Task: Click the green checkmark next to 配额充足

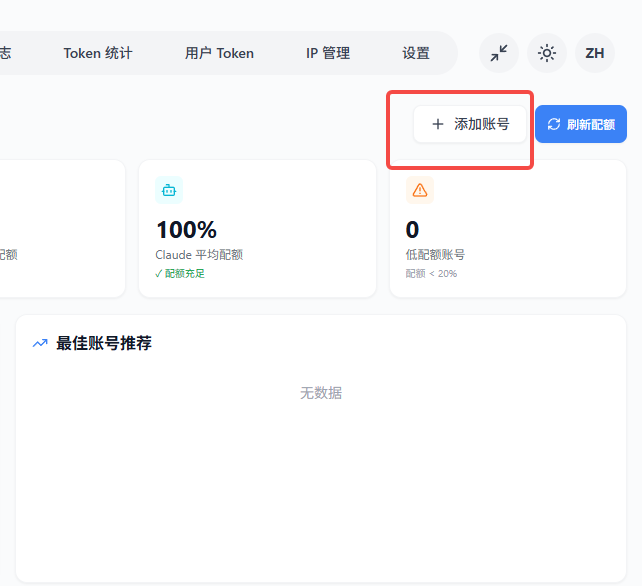Action: [x=159, y=273]
